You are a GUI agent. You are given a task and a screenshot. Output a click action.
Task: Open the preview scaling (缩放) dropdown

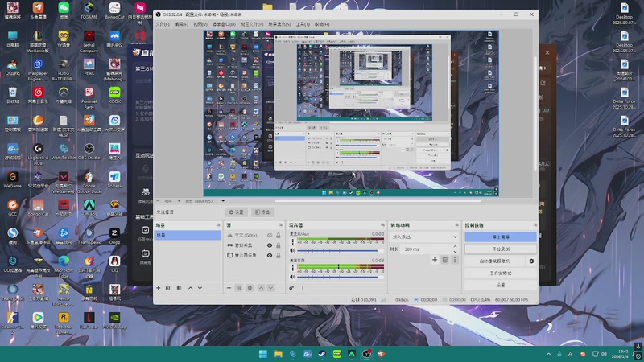tap(201, 200)
